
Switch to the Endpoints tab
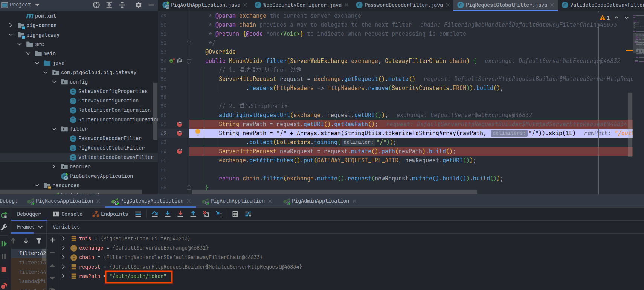tap(110, 214)
